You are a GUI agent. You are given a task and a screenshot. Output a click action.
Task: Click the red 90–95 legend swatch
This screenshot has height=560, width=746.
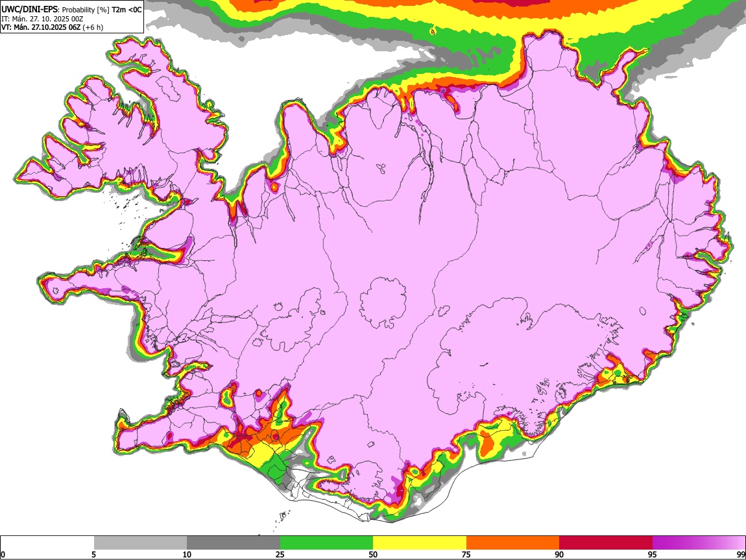(x=606, y=542)
